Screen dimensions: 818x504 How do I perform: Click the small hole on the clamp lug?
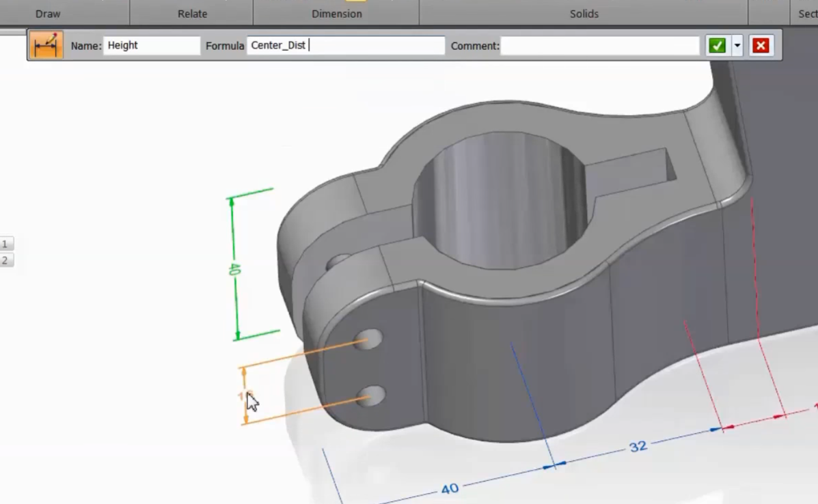pos(369,338)
